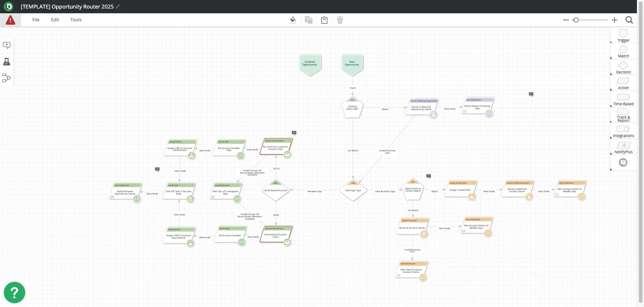Open the File menu

tap(36, 20)
